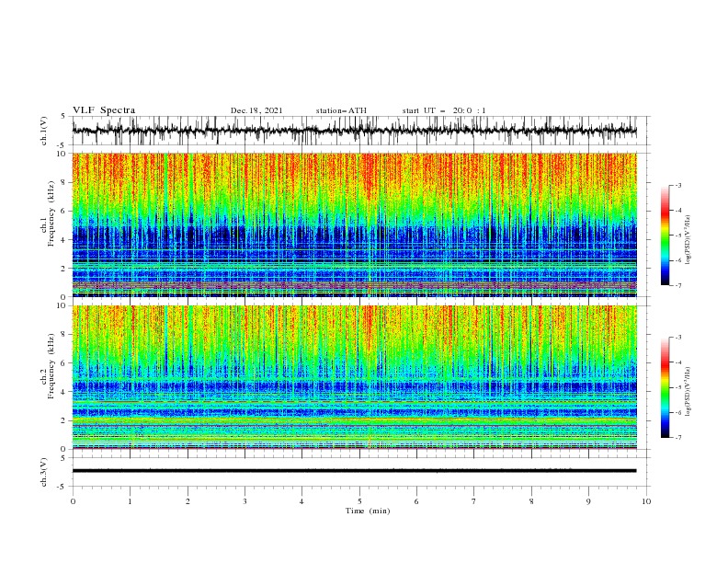Click time axis tick label "7"

(474, 501)
